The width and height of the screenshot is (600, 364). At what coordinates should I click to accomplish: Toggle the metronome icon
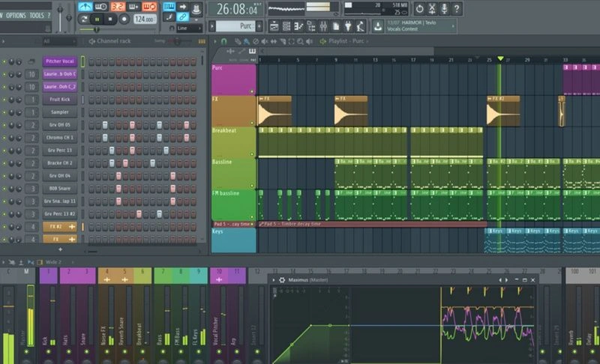pos(85,7)
